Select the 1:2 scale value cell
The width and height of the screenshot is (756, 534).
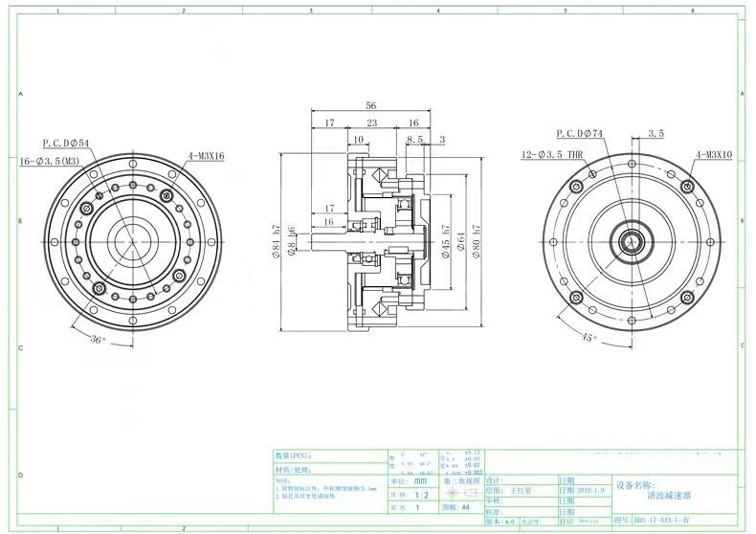pyautogui.click(x=422, y=497)
